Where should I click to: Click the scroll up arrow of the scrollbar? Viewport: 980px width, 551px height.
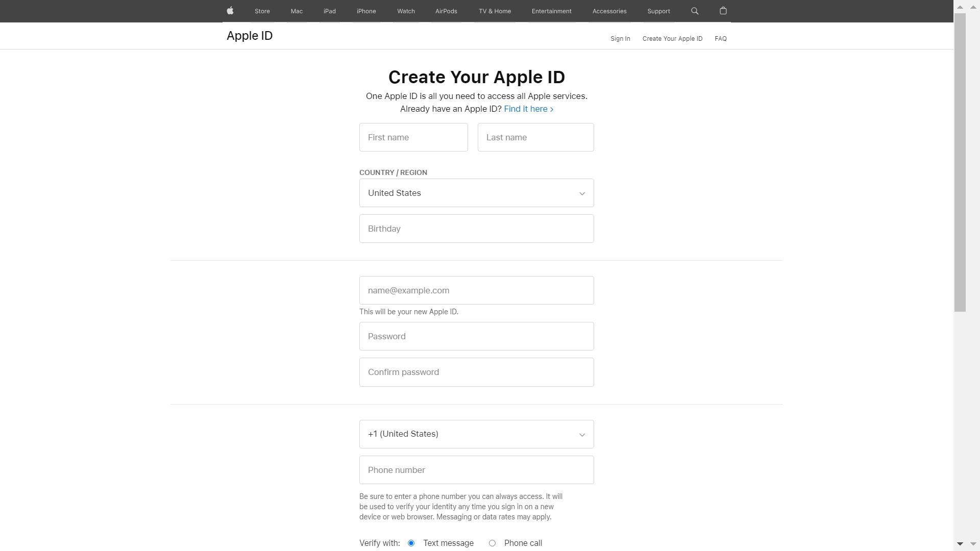click(960, 7)
